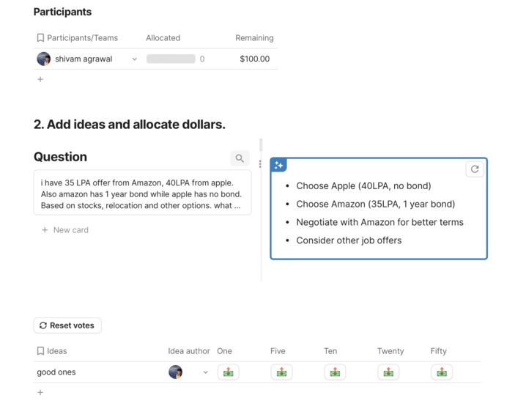Click the Allocated column header
This screenshot has width=526, height=420.
point(163,38)
